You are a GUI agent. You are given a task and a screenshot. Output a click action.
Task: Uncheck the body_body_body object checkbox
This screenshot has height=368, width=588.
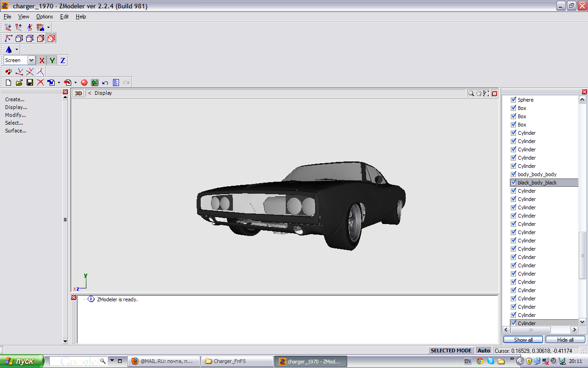click(x=514, y=174)
